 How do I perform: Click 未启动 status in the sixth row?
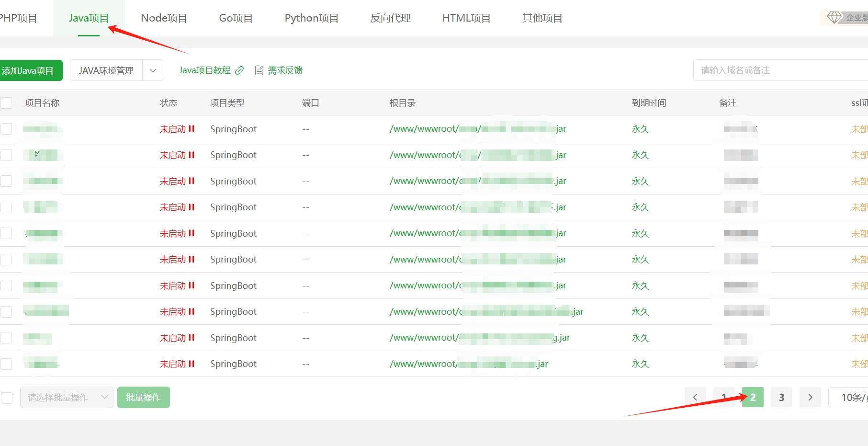pos(177,260)
